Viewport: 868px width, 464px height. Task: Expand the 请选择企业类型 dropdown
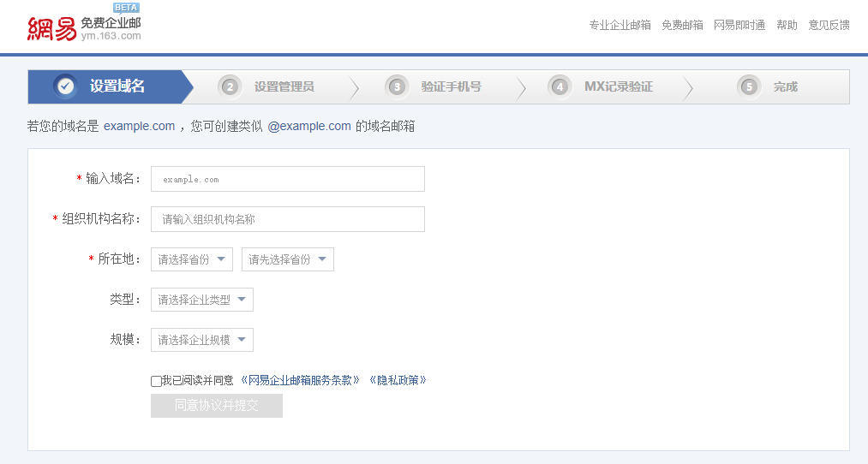click(x=202, y=300)
